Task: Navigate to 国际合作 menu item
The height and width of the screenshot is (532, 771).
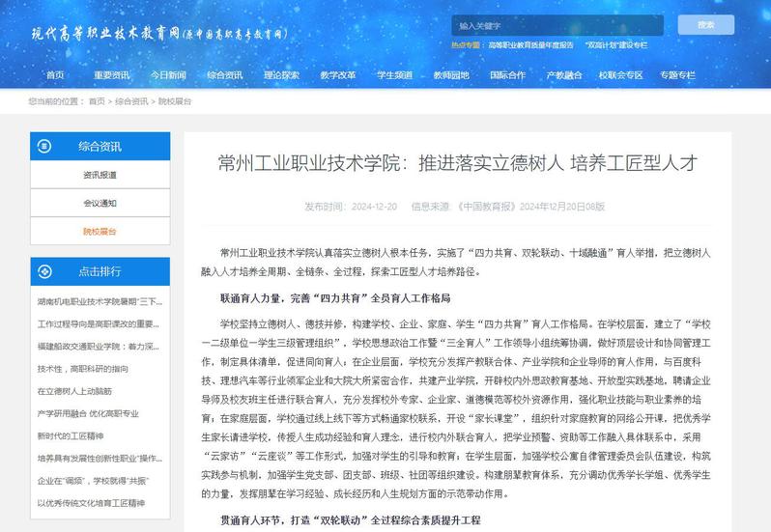Action: click(x=507, y=75)
